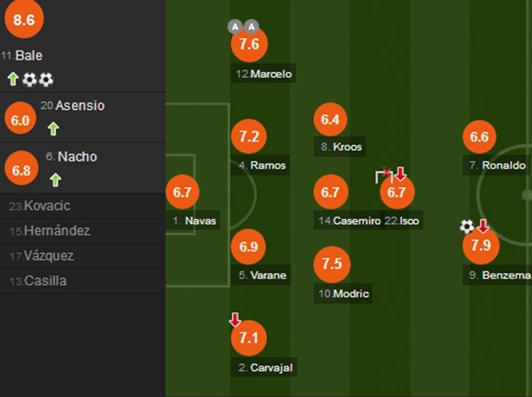
Task: Click the red sub-off arrow above Carvajal
Action: (235, 319)
